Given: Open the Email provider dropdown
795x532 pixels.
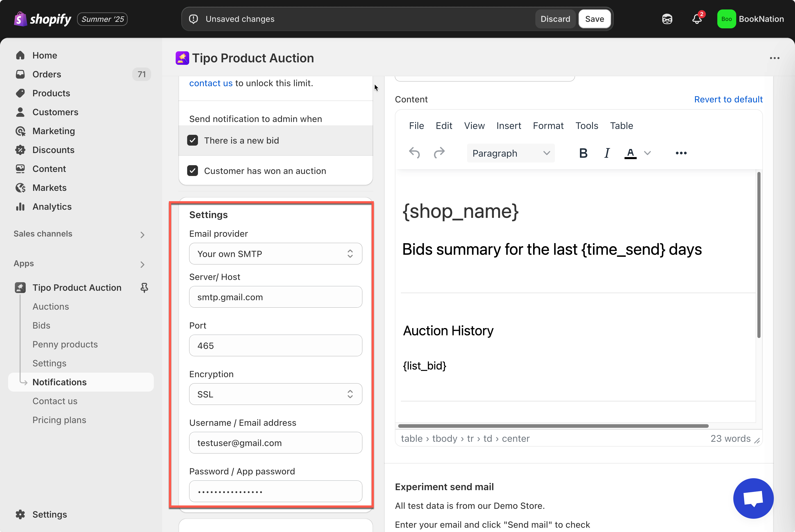Looking at the screenshot, I should pyautogui.click(x=275, y=254).
